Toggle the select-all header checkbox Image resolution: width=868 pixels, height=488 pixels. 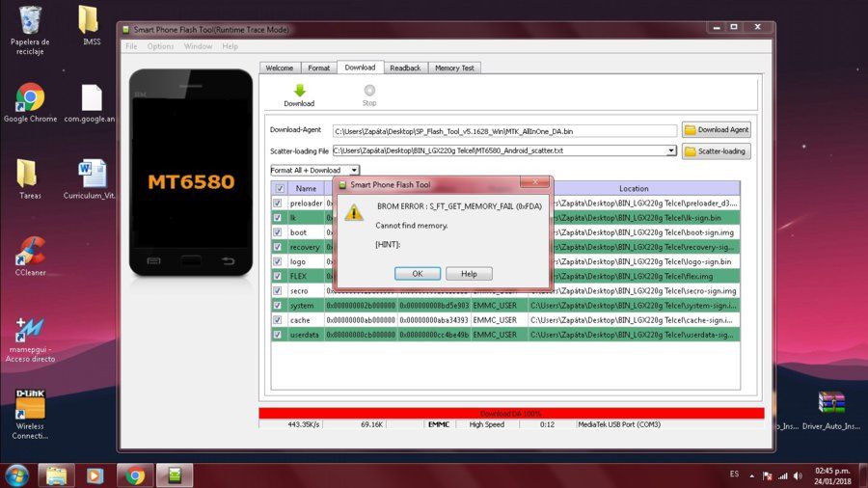coord(280,188)
